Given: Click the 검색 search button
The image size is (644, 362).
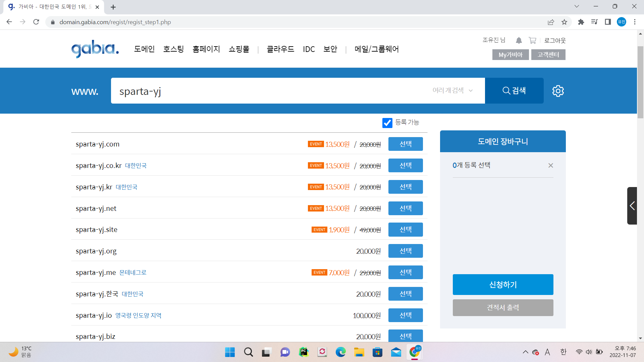Looking at the screenshot, I should (x=514, y=90).
